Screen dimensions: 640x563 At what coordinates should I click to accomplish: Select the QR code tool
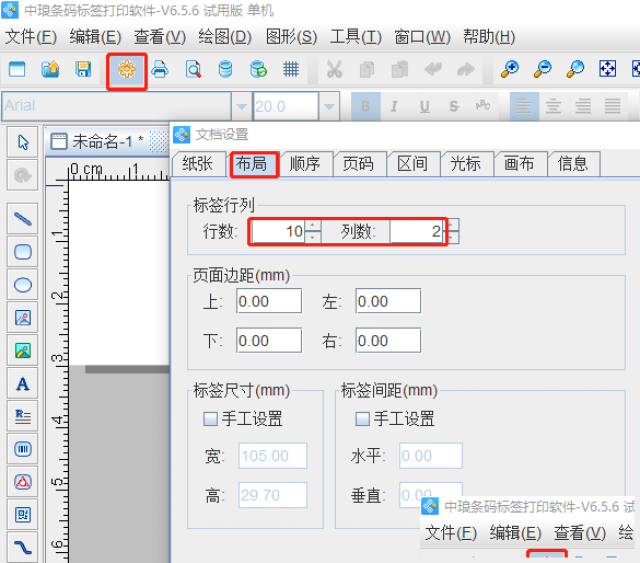23,515
